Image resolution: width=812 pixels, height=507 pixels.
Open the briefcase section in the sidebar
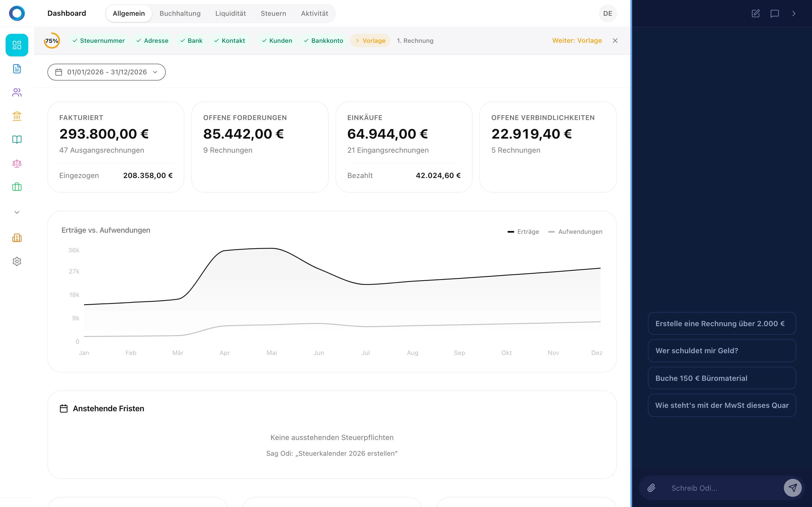[17, 187]
